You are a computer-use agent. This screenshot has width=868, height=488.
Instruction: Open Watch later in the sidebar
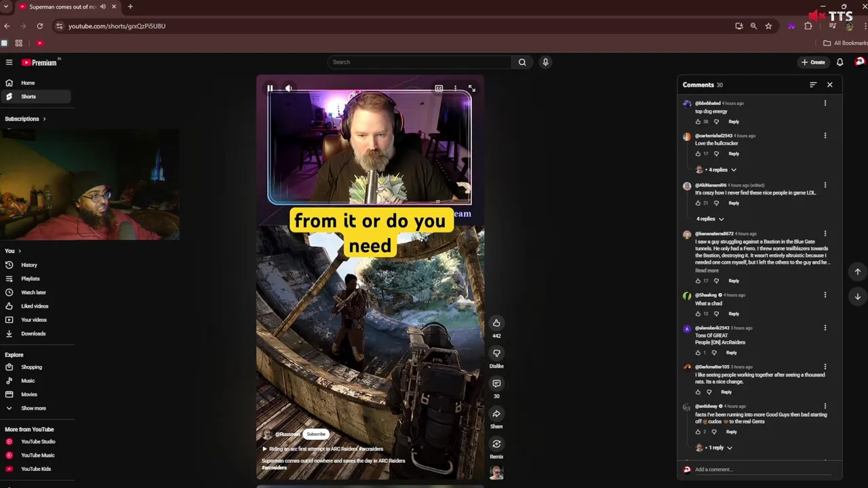point(36,292)
